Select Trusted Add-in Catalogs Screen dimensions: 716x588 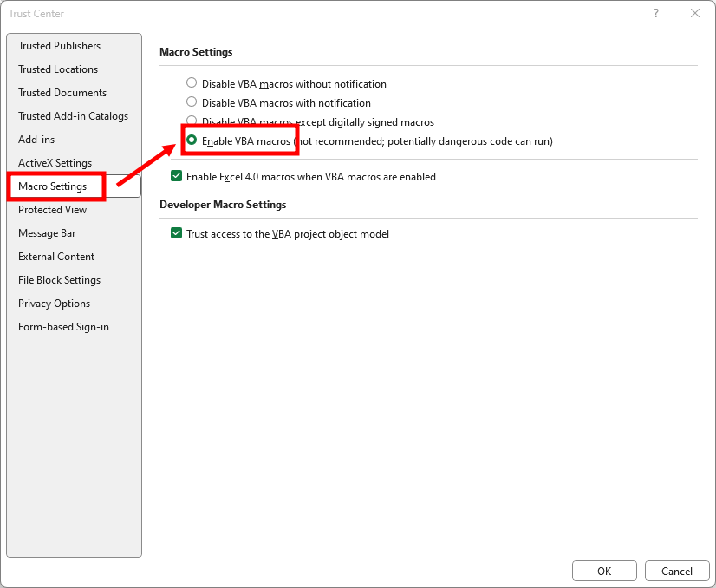point(73,116)
